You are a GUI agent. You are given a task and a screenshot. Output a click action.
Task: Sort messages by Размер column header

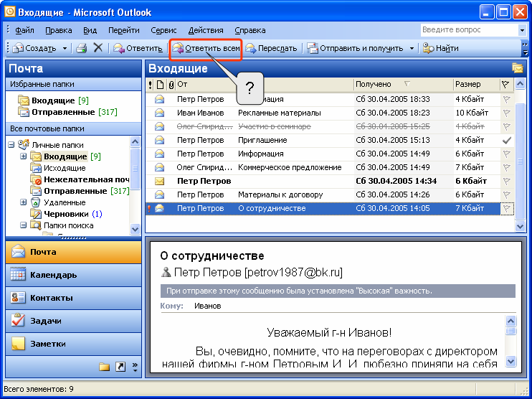pyautogui.click(x=476, y=85)
